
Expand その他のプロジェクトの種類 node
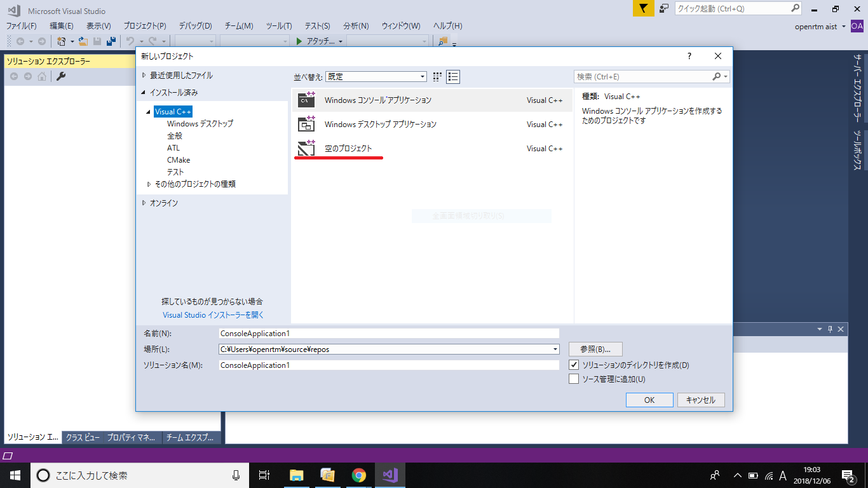point(149,184)
